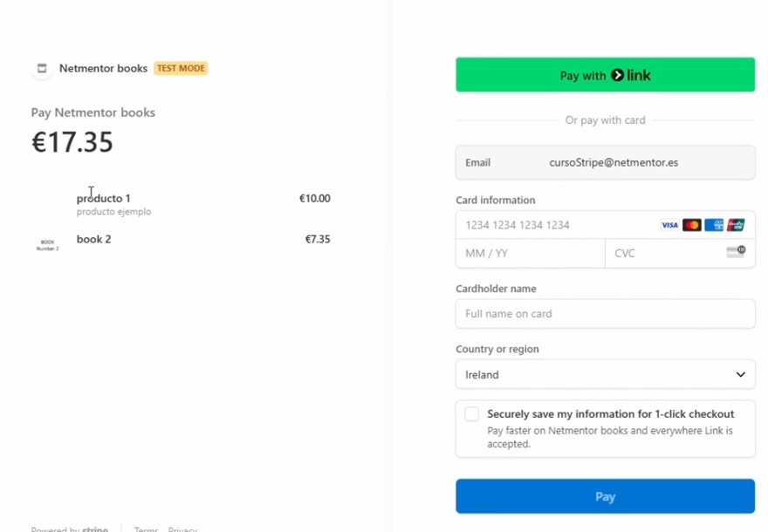Click the chevron arrow next to Ireland

[740, 374]
